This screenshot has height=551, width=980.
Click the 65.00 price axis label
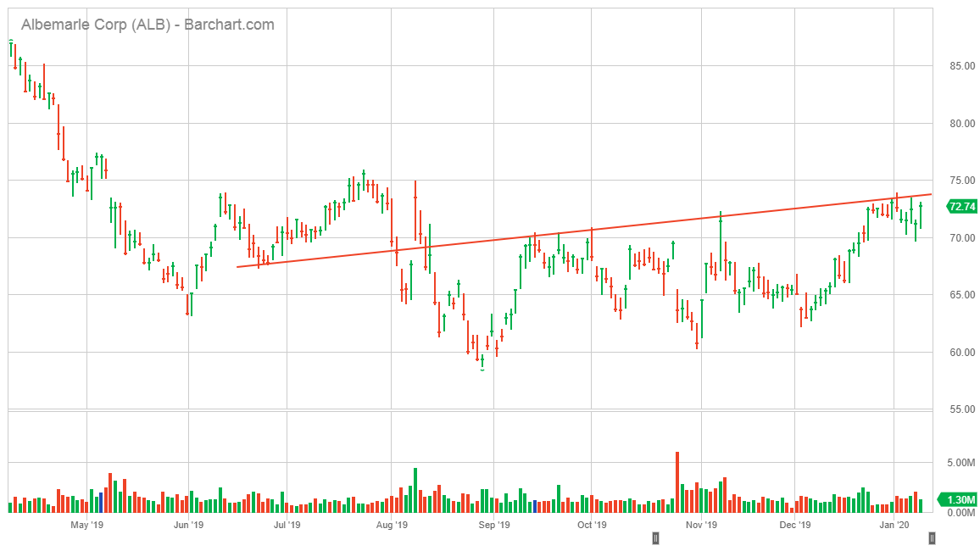click(962, 295)
